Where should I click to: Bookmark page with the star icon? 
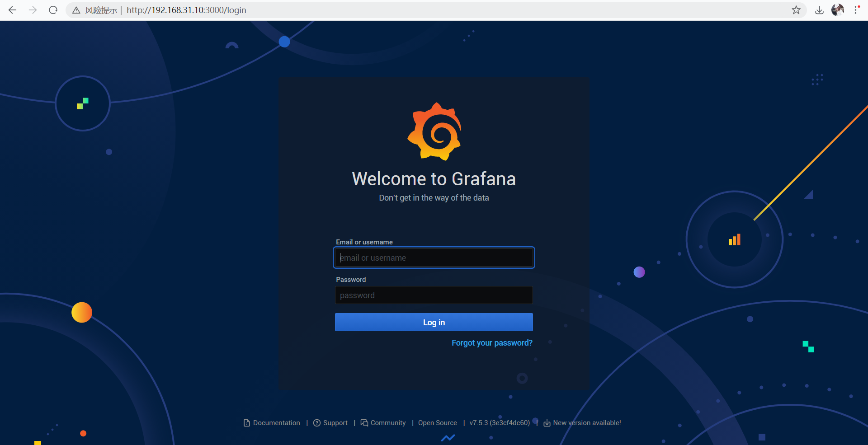796,10
